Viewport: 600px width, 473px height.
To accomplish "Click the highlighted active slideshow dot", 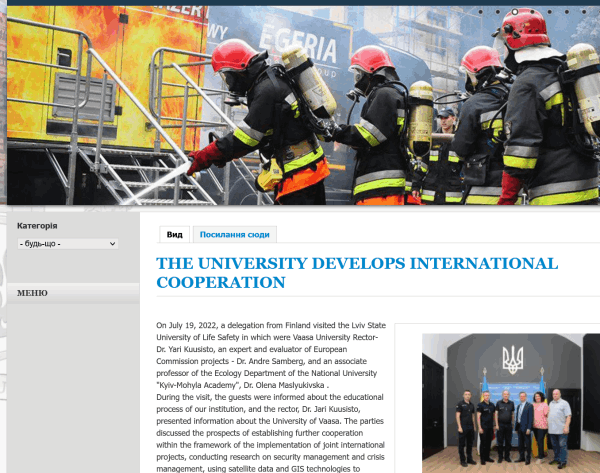I will (515, 12).
